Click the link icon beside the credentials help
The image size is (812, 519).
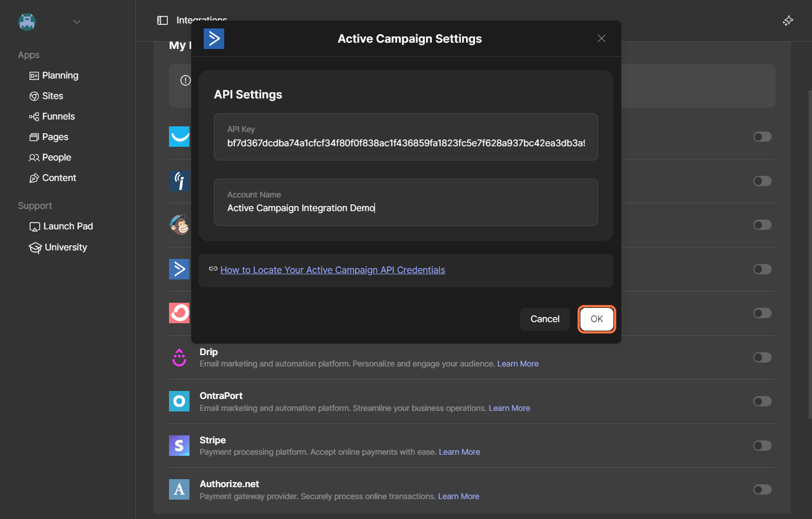pyautogui.click(x=213, y=269)
